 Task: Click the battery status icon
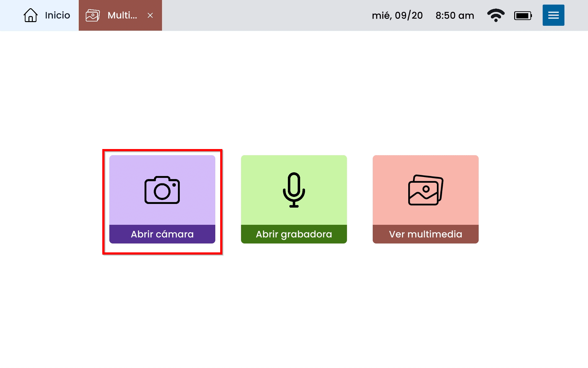click(x=523, y=15)
